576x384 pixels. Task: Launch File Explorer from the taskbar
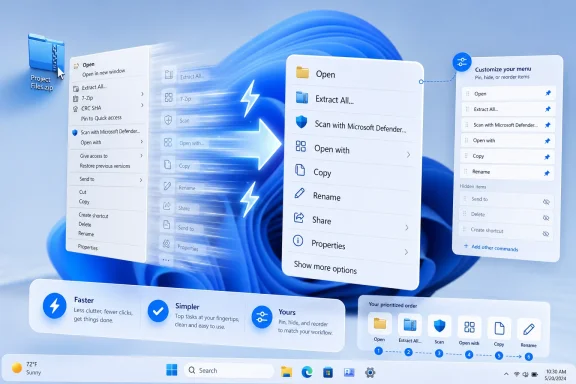click(286, 372)
